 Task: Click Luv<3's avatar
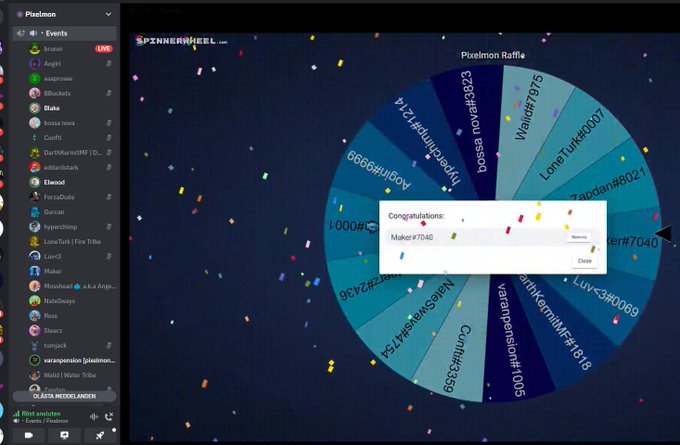pos(35,256)
